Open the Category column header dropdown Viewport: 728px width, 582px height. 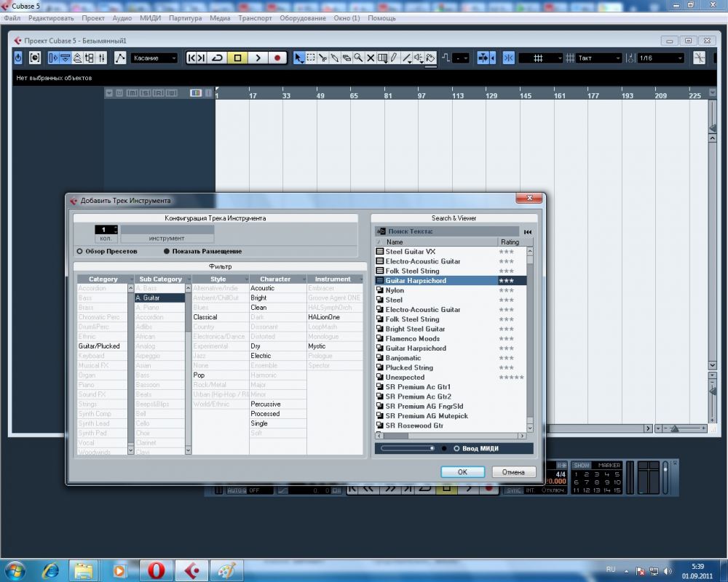pyautogui.click(x=131, y=279)
